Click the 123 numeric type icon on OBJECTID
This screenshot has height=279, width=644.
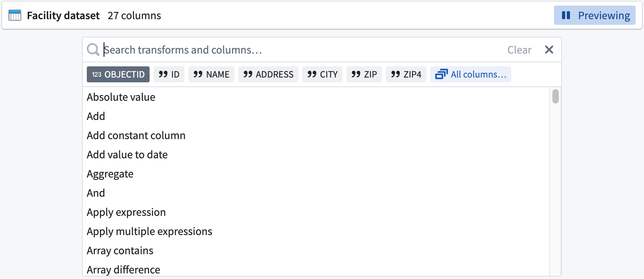(96, 74)
